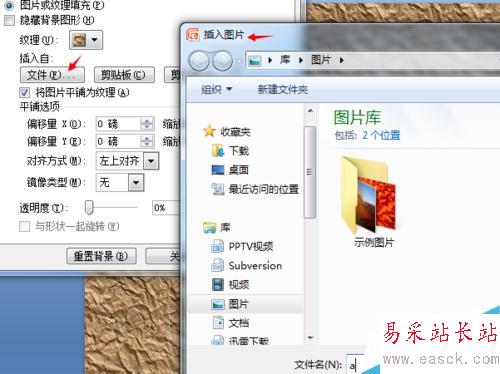Click navigation pane scroll up arrow

310,111
